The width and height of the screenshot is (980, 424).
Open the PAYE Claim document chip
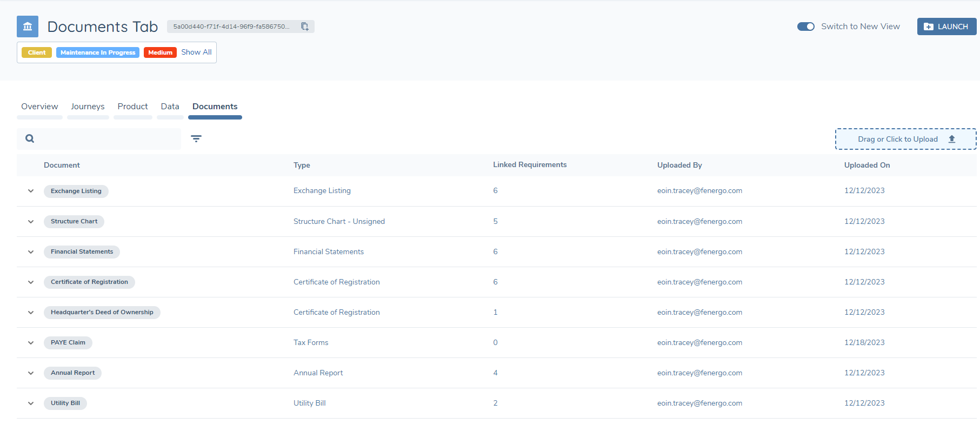coord(68,342)
